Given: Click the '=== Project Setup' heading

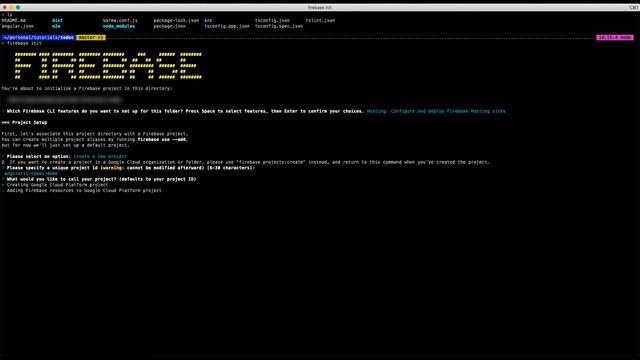Looking at the screenshot, I should [x=24, y=122].
